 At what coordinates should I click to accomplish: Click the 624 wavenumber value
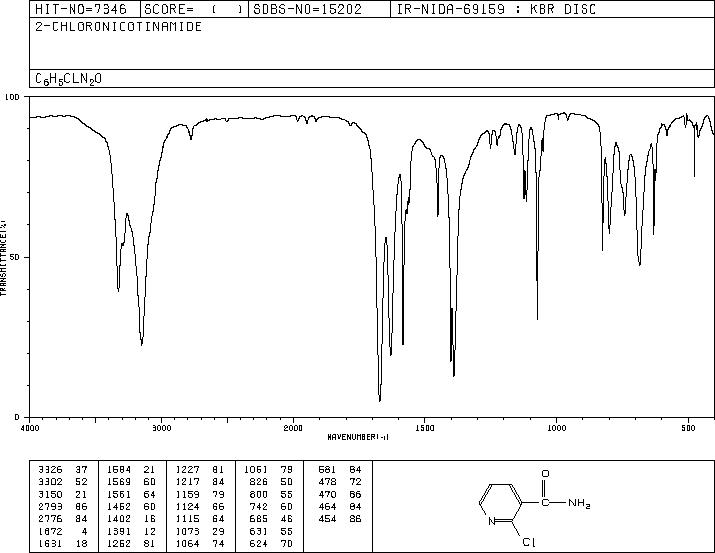259,544
